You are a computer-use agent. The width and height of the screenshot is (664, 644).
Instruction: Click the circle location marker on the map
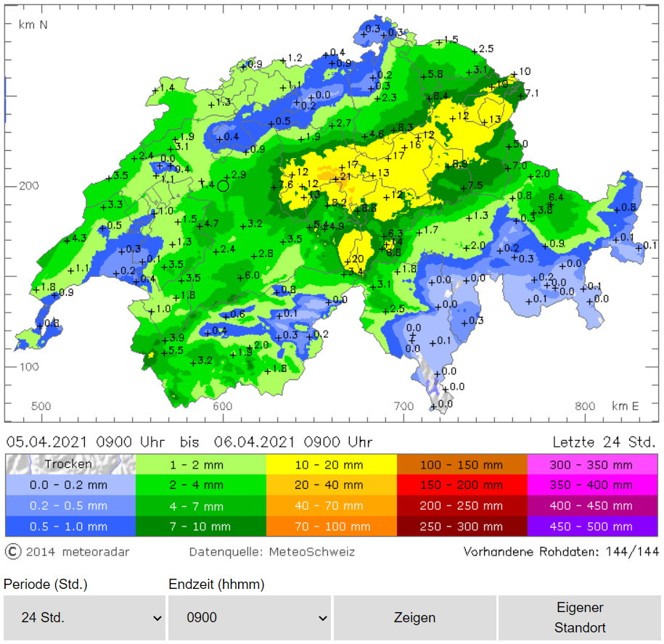[223, 186]
